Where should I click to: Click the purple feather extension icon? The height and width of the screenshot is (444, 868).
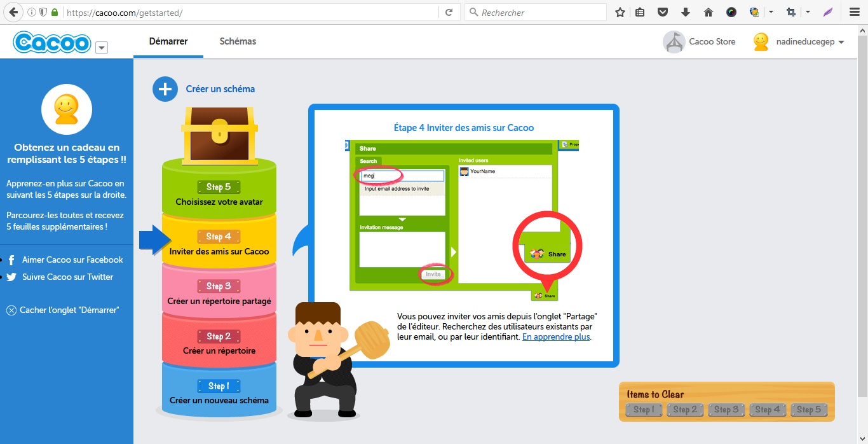pyautogui.click(x=828, y=12)
